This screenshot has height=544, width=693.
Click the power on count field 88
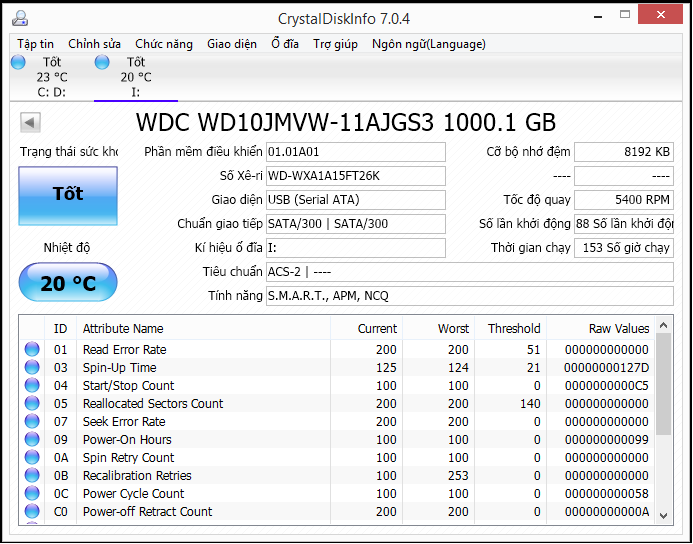click(624, 224)
